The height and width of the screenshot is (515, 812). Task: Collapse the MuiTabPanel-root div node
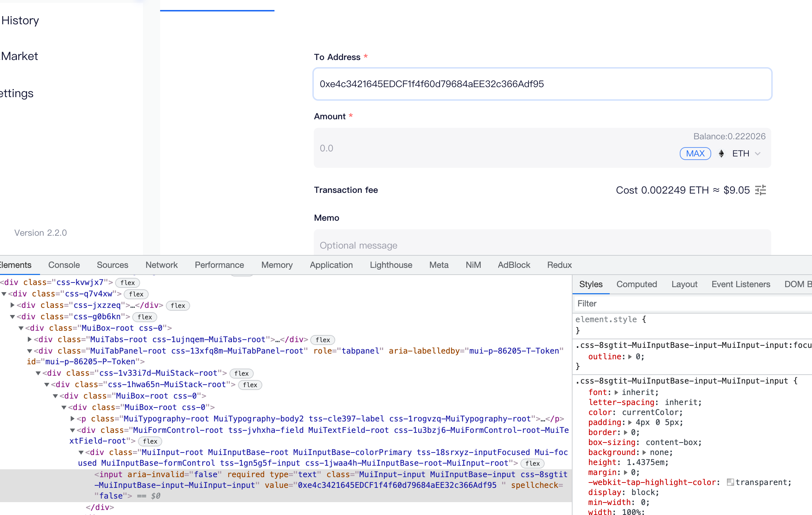(x=30, y=351)
